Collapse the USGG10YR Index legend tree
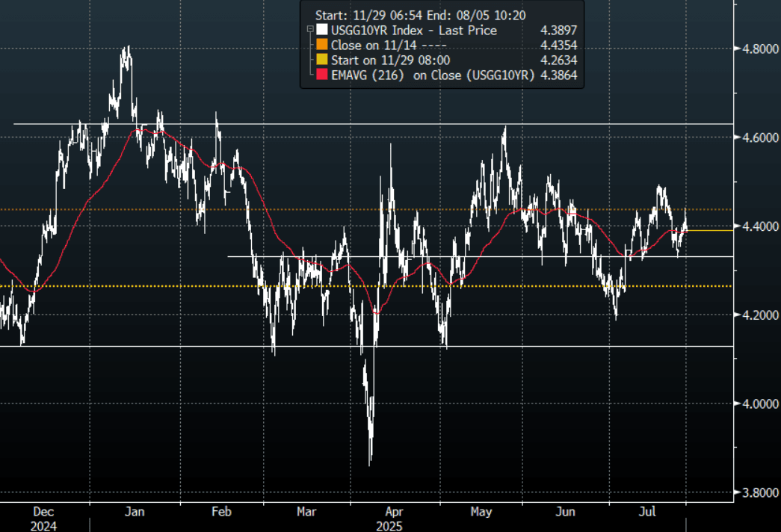The image size is (781, 532). (x=309, y=31)
